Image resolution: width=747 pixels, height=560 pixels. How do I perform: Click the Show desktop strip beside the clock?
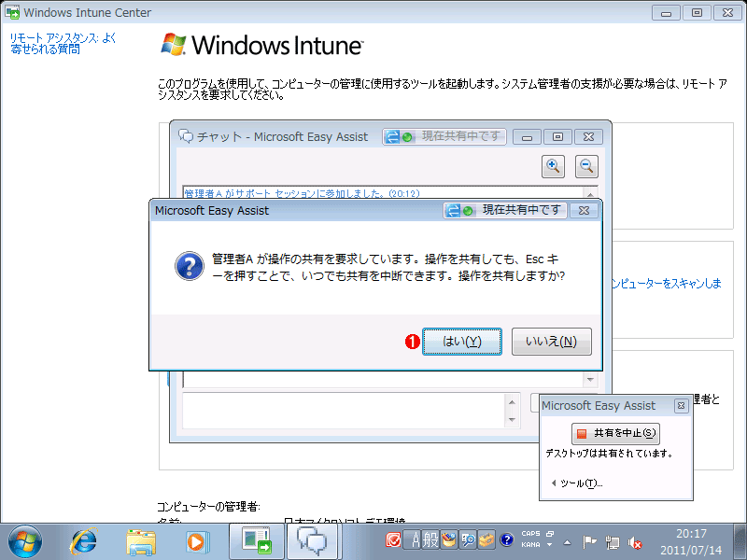click(740, 542)
